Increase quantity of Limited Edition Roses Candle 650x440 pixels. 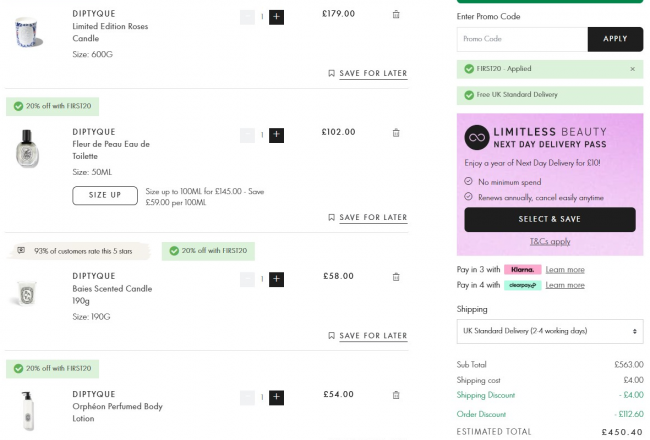click(x=276, y=17)
